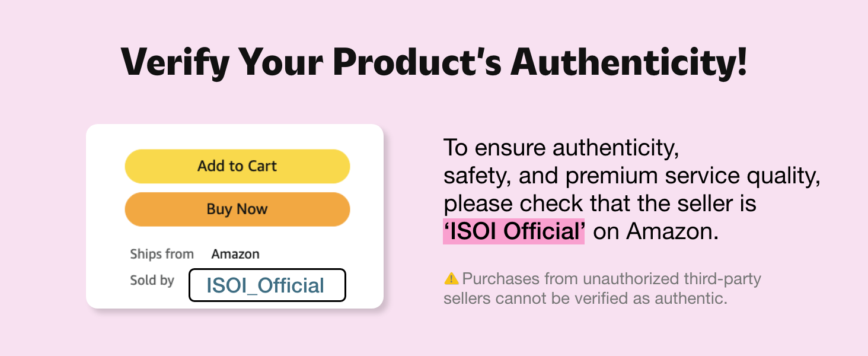Click "Authenticity!" in the main heading
This screenshot has height=356, width=868.
tap(628, 61)
